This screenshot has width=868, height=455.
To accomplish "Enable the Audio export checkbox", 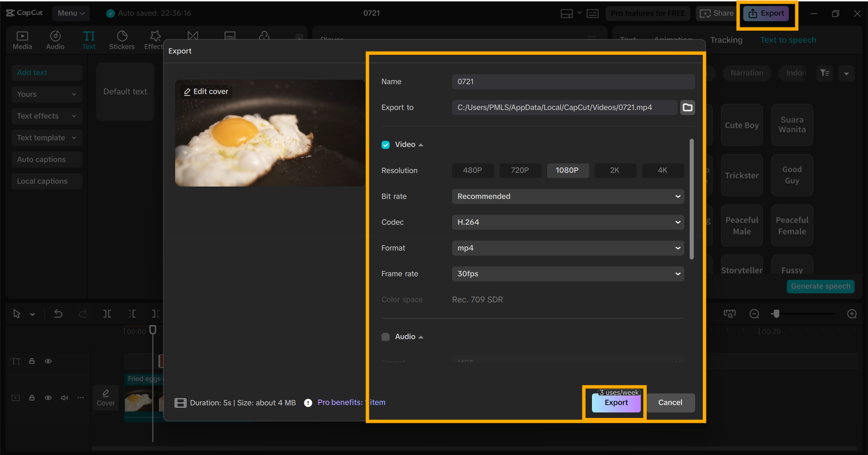I will tap(386, 337).
